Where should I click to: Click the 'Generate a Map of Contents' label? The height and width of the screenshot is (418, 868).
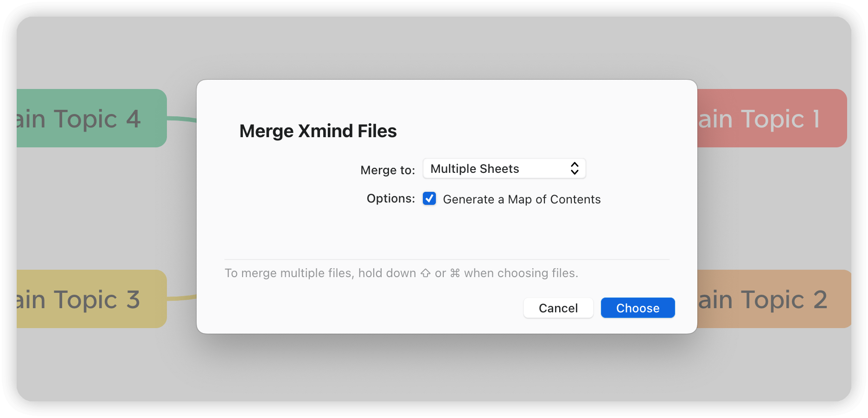(522, 199)
